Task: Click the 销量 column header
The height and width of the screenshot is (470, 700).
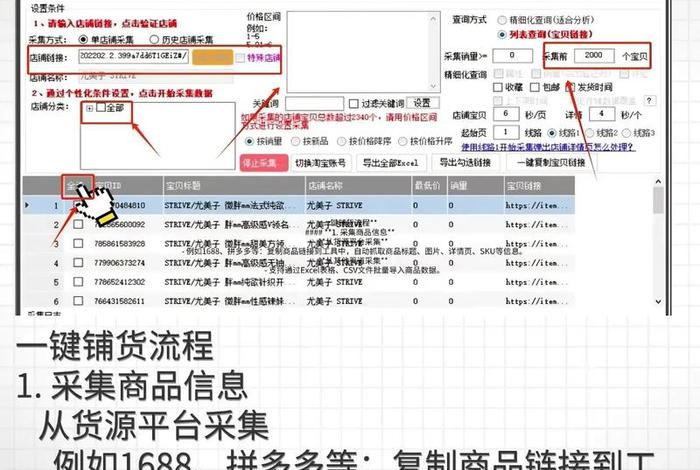Action: click(x=475, y=186)
